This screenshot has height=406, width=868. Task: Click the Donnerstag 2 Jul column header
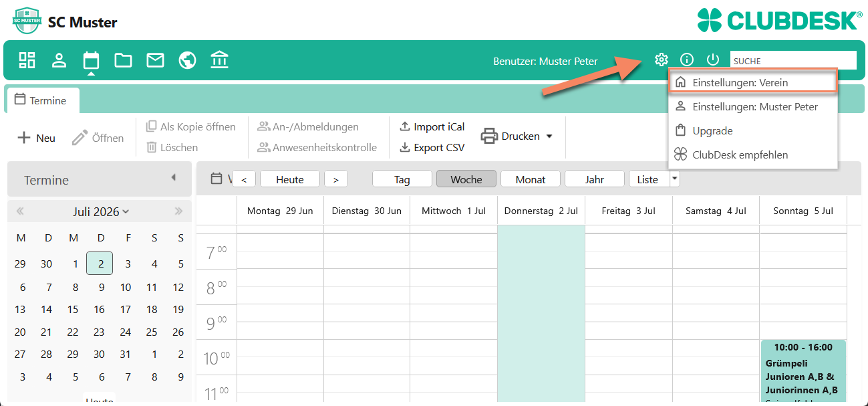(541, 211)
